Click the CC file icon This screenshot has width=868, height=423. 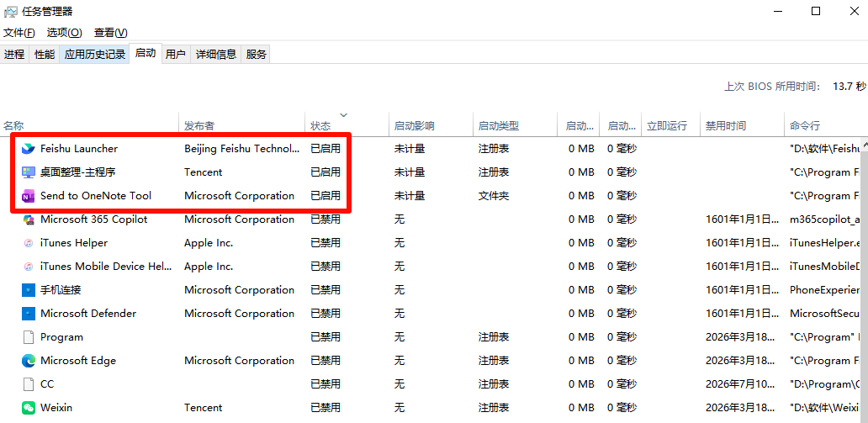[29, 383]
